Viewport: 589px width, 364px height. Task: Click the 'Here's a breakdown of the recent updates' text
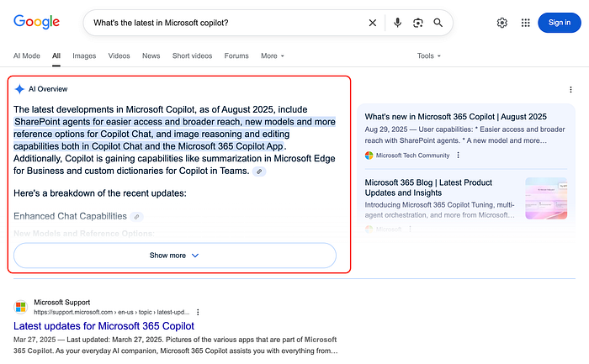point(100,193)
